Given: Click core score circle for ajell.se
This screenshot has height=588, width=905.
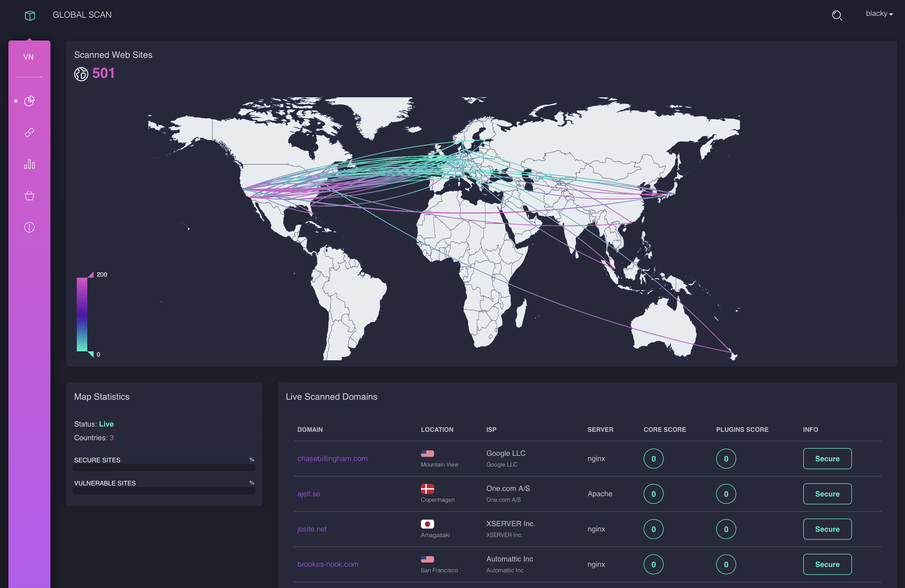Looking at the screenshot, I should 653,494.
